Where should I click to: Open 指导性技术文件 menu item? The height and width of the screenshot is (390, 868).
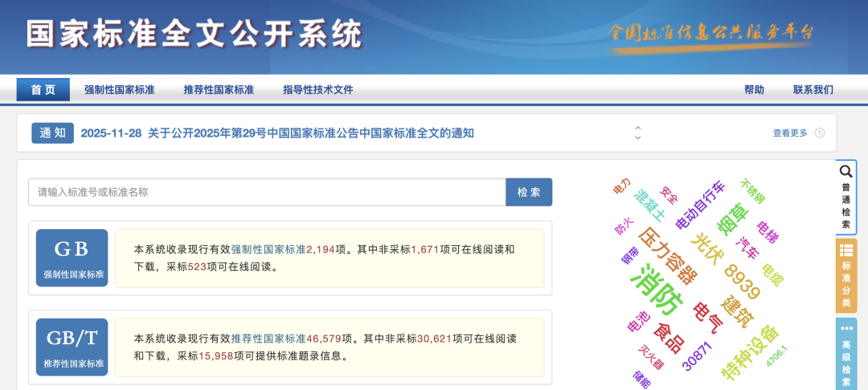point(317,90)
